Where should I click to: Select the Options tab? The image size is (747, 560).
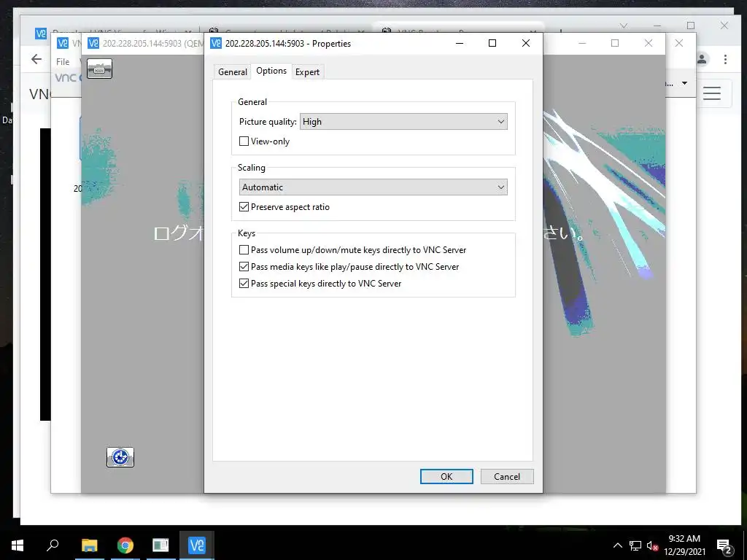(271, 71)
